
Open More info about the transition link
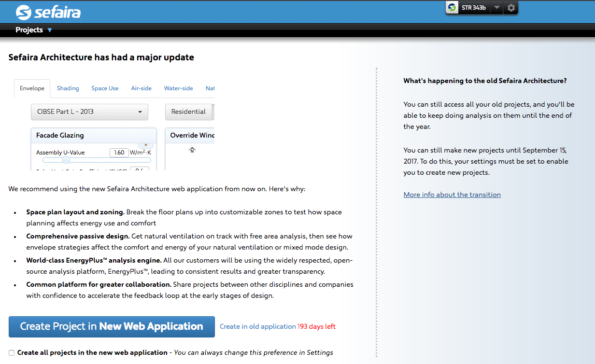point(452,195)
